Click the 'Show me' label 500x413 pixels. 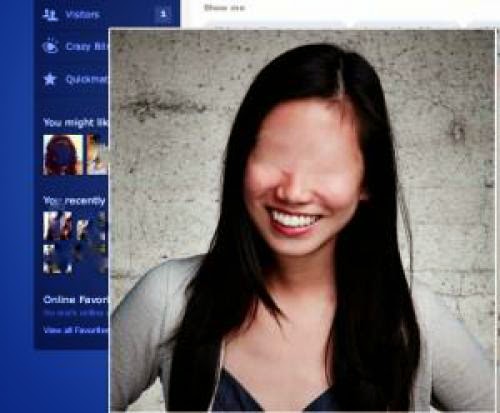224,7
